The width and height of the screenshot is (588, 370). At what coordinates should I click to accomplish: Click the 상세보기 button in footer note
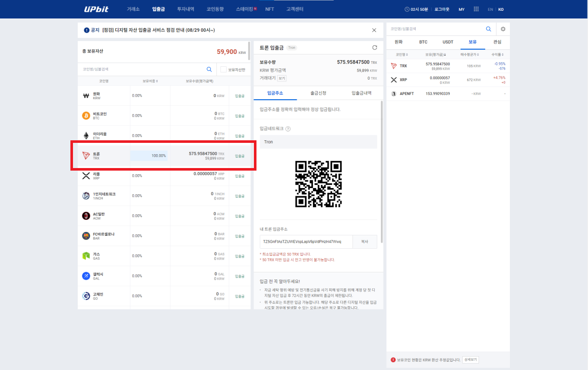471,360
